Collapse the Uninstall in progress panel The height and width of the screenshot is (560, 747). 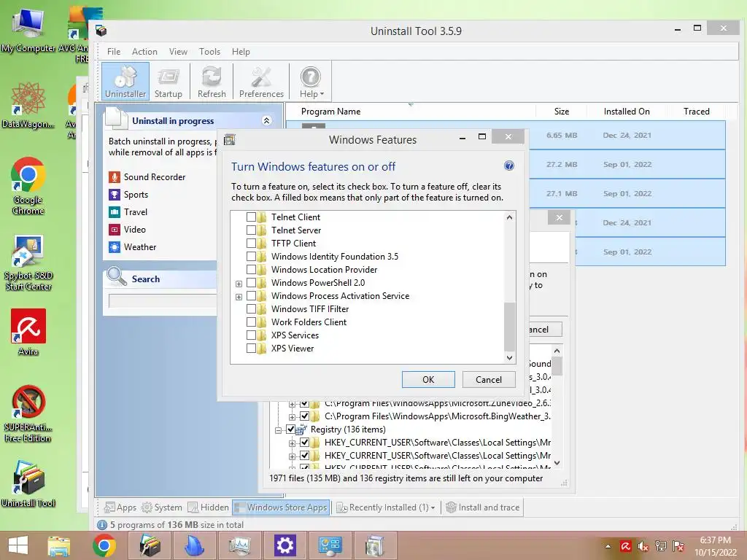coord(267,120)
